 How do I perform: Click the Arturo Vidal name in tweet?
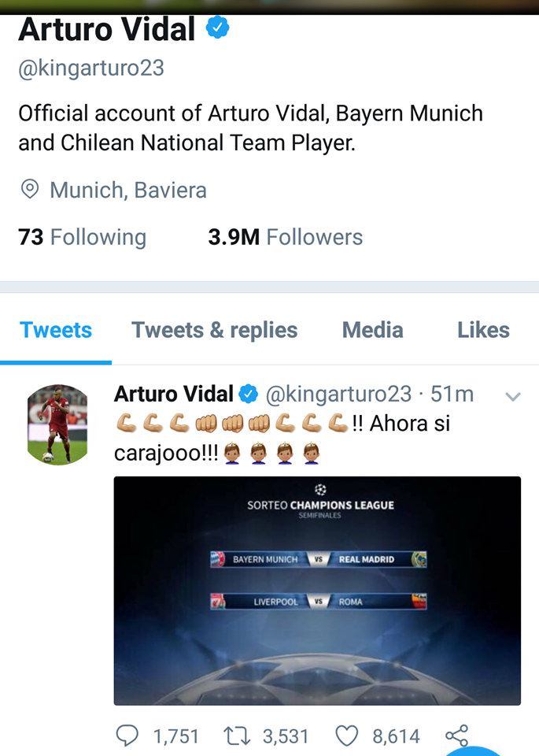[x=174, y=394]
